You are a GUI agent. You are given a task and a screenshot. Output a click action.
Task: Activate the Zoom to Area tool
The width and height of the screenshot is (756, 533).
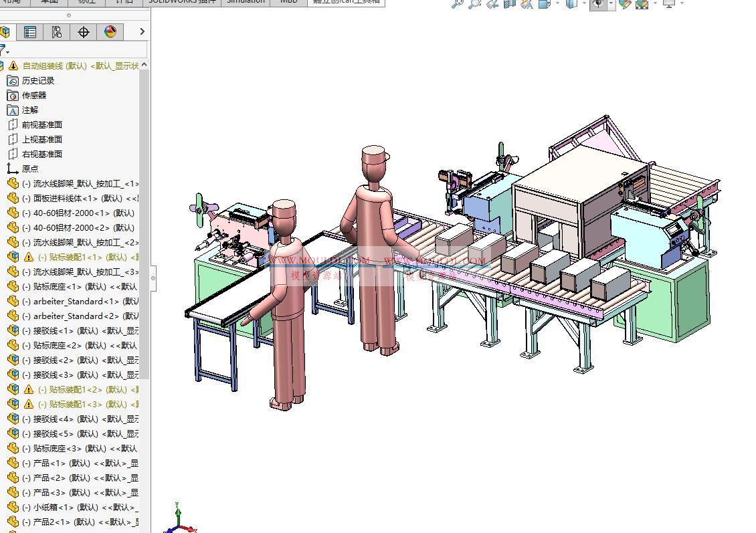coord(474,5)
